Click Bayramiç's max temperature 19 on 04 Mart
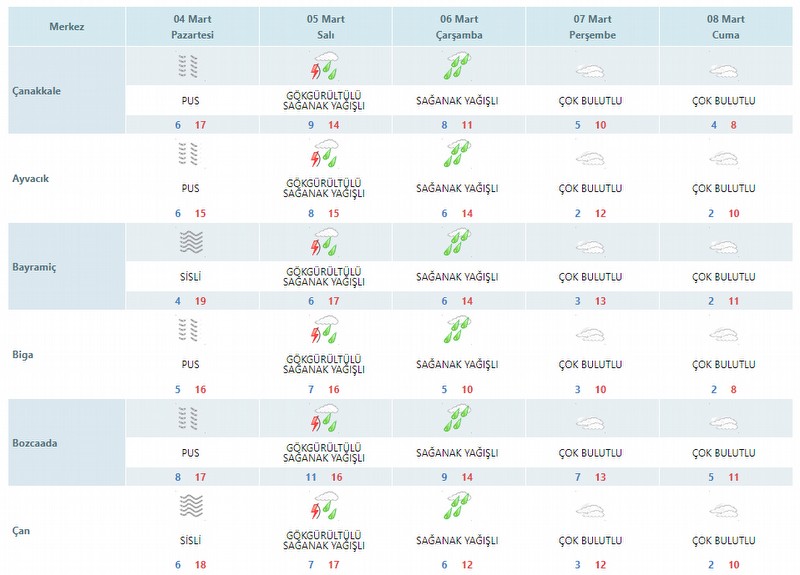Viewport: 800px width, 575px height. coord(201,301)
